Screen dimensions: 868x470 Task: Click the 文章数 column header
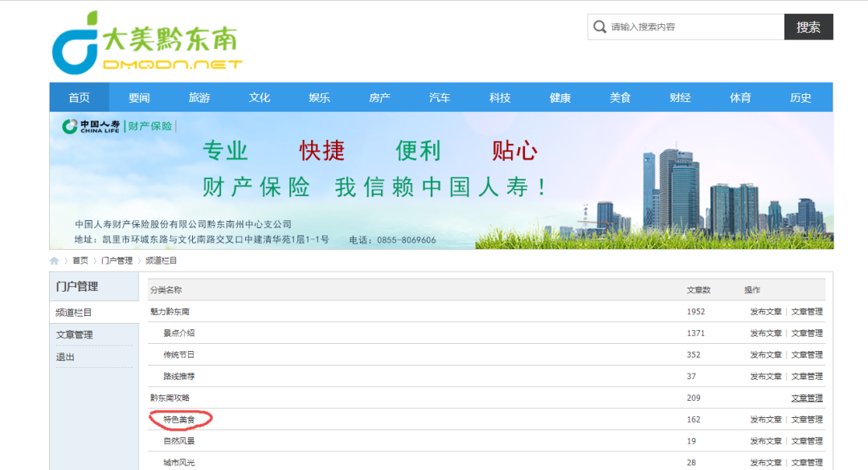[698, 290]
